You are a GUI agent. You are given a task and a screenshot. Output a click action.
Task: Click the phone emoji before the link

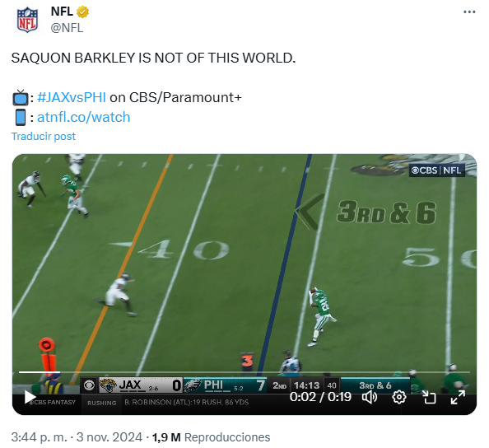coord(21,117)
